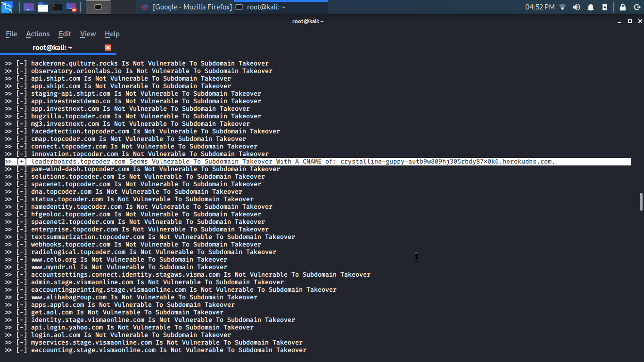Click the textsummarization.topcoder.com line
The image size is (644, 362).
pyautogui.click(x=150, y=237)
